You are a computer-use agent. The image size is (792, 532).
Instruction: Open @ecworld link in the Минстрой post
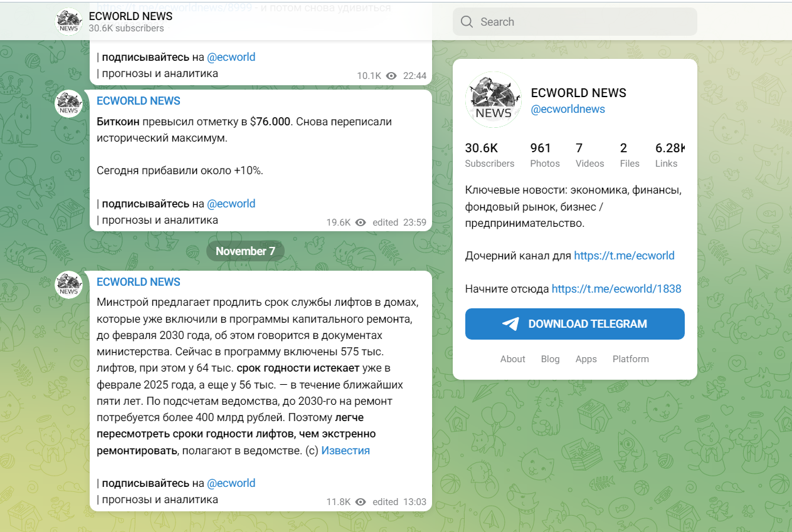click(x=231, y=483)
